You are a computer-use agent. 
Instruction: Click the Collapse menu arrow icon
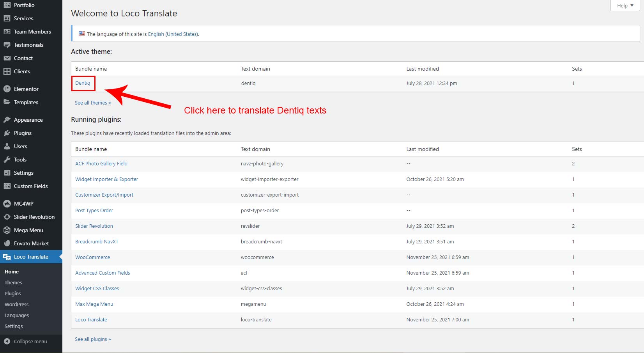(7, 341)
